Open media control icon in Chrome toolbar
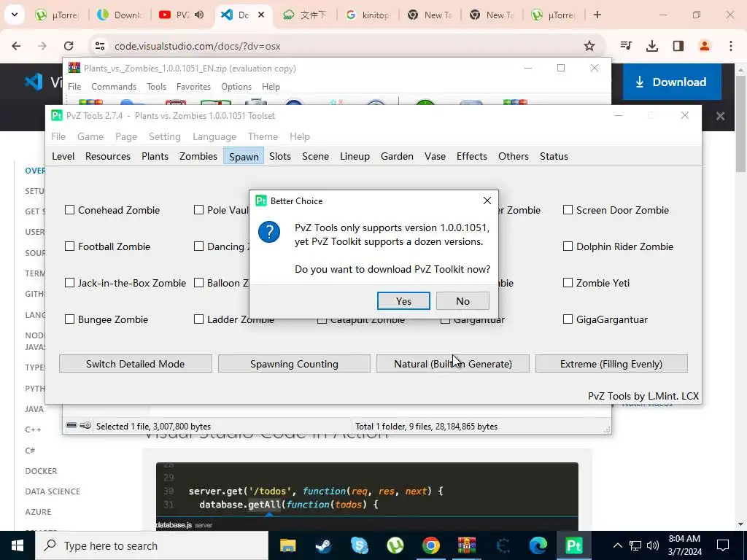 [x=625, y=46]
